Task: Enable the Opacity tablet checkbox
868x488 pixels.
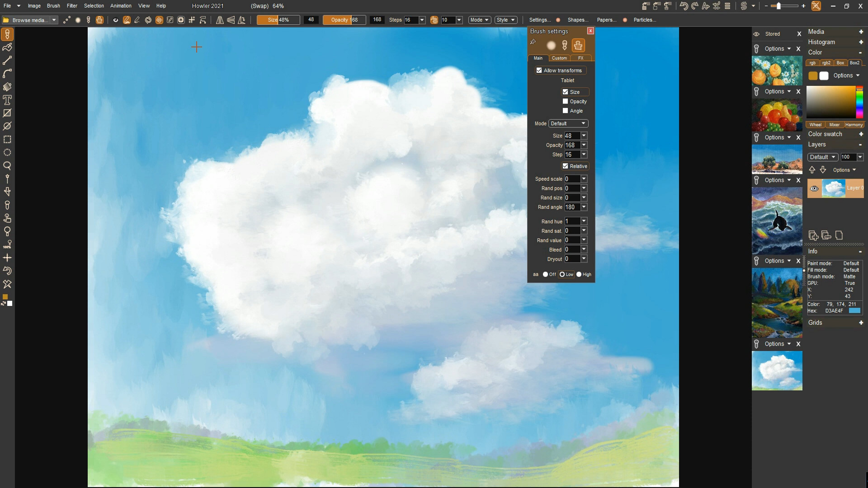Action: click(565, 101)
